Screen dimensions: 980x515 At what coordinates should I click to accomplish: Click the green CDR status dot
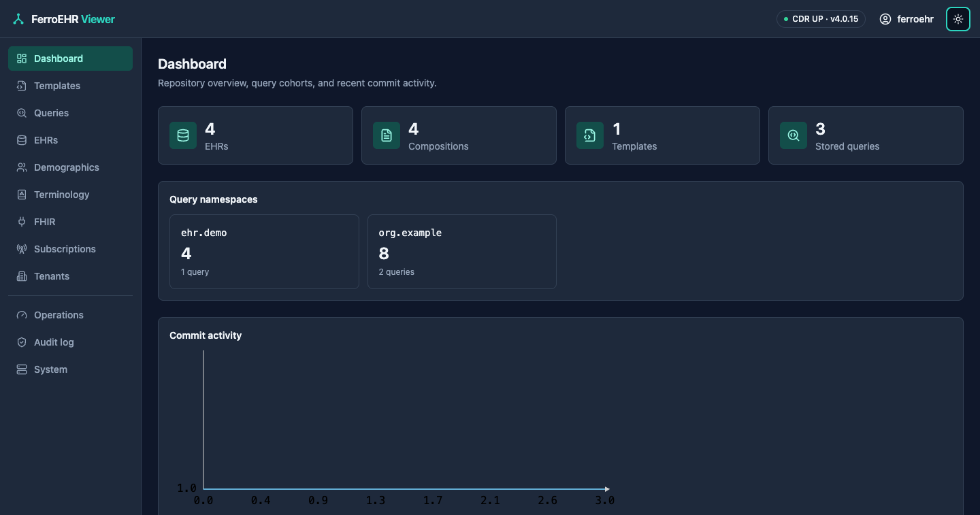(786, 19)
